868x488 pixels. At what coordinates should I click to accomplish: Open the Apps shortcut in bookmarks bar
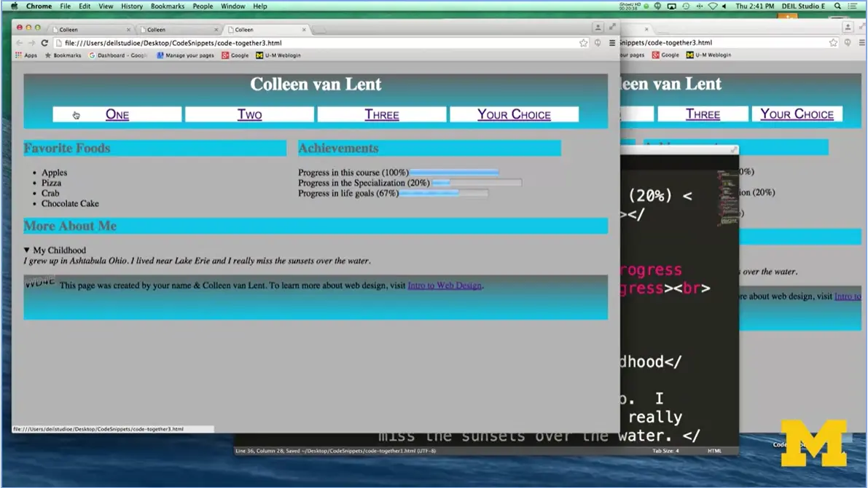(26, 55)
